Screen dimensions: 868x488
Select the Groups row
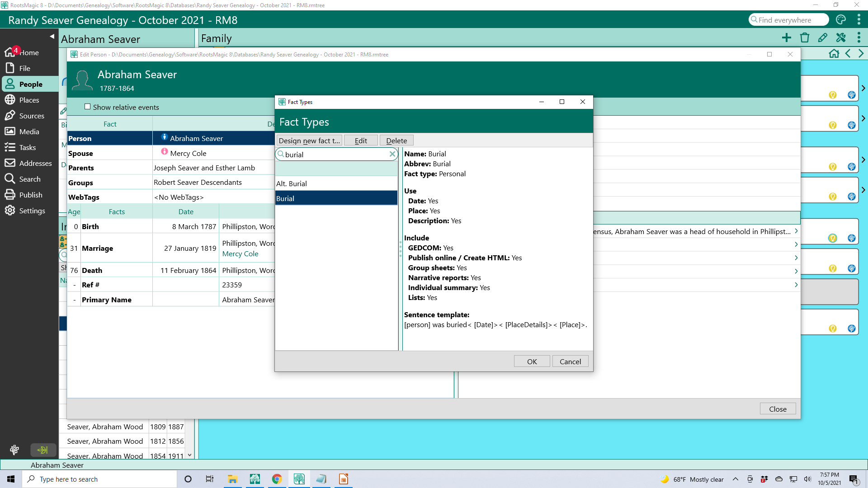point(171,183)
